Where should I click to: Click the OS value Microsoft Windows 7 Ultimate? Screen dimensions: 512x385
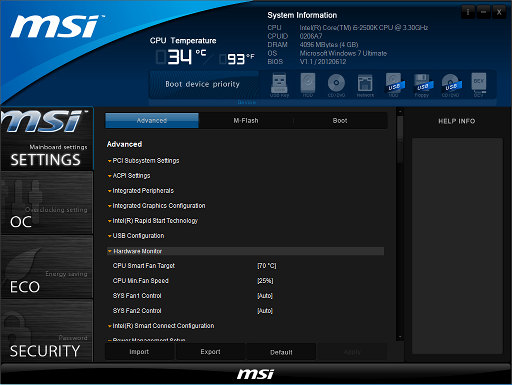pos(343,53)
